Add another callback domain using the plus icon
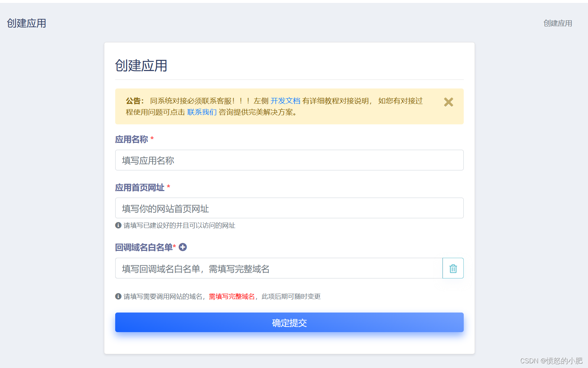Screen dimensions: 588x368 (183, 247)
